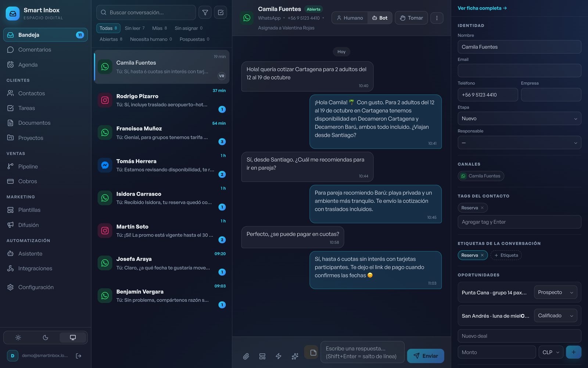588x368 pixels.
Task: Select the Pospuestas filter tab
Action: pos(194,39)
